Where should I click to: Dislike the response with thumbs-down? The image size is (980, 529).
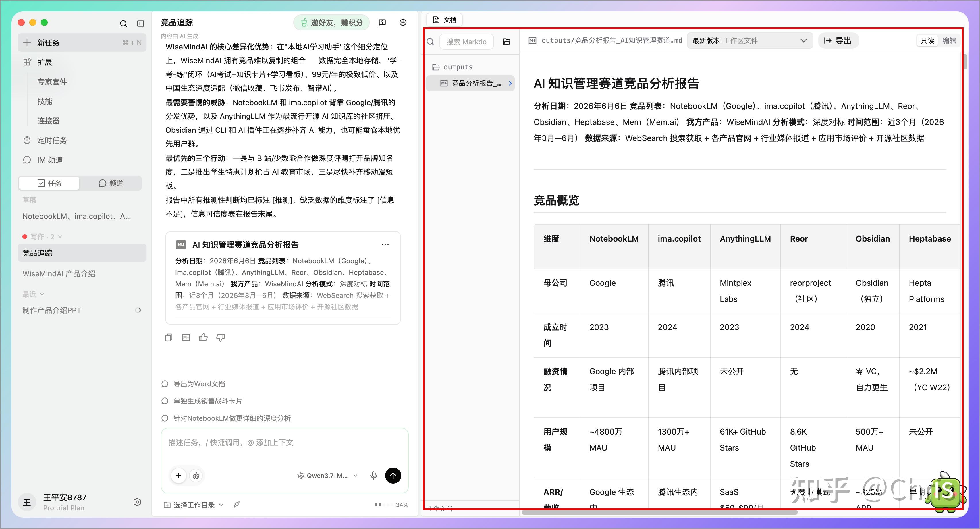221,337
